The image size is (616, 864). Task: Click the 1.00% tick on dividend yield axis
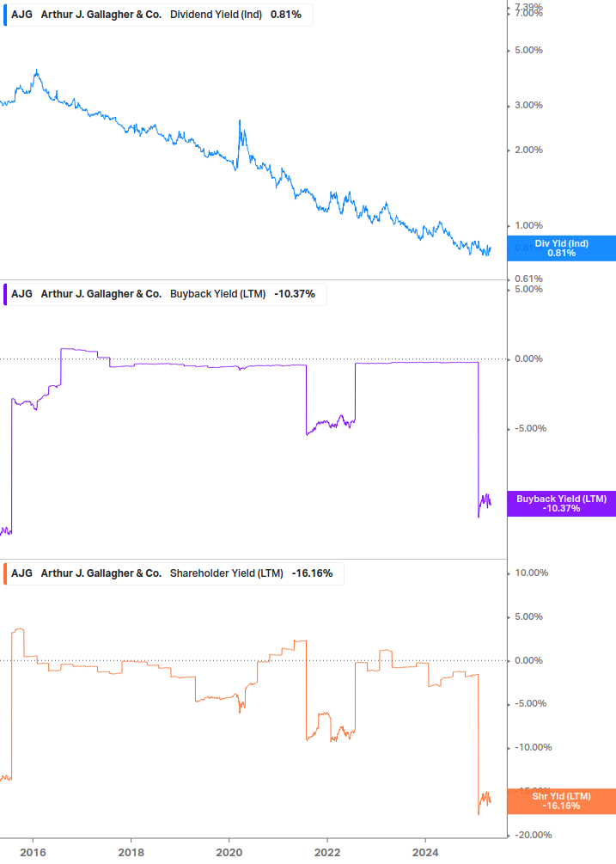(x=528, y=225)
